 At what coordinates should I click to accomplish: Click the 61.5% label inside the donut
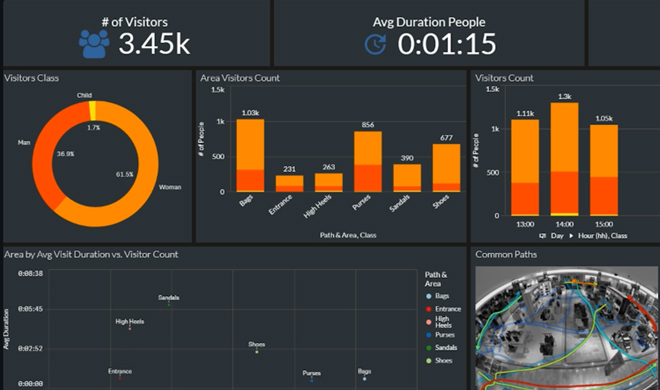125,174
